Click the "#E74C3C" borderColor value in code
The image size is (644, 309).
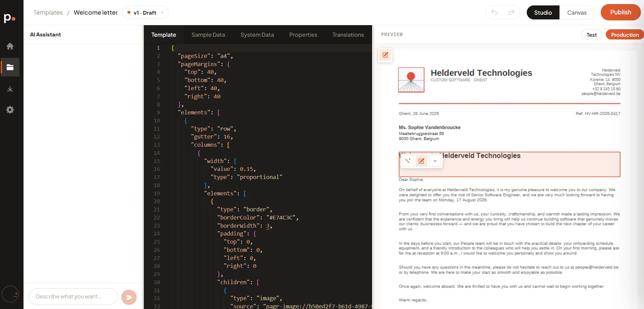coord(280,217)
